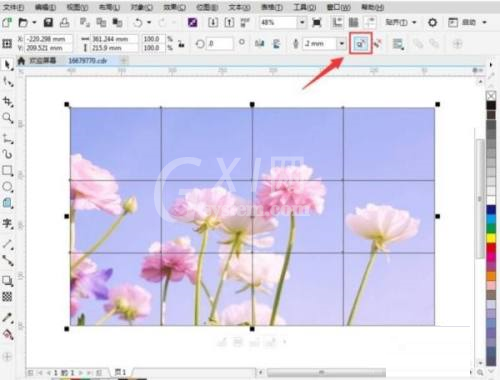Image resolution: width=500 pixels, height=380 pixels.
Task: Select the Zoom magnifier tool
Action: pos(7,118)
